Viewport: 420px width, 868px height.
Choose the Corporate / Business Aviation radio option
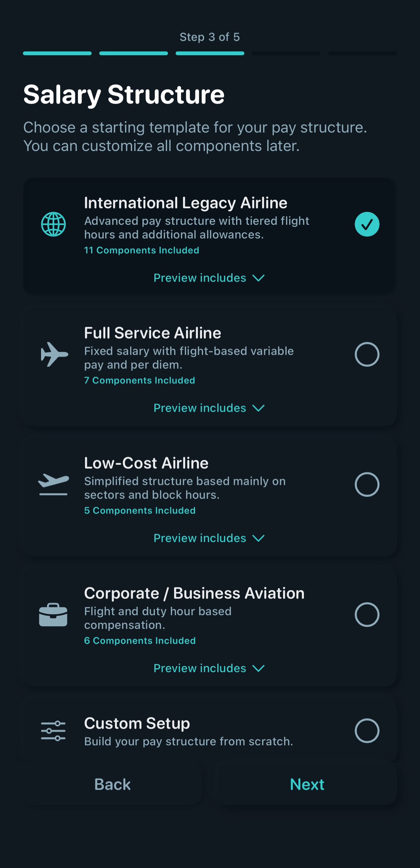367,615
